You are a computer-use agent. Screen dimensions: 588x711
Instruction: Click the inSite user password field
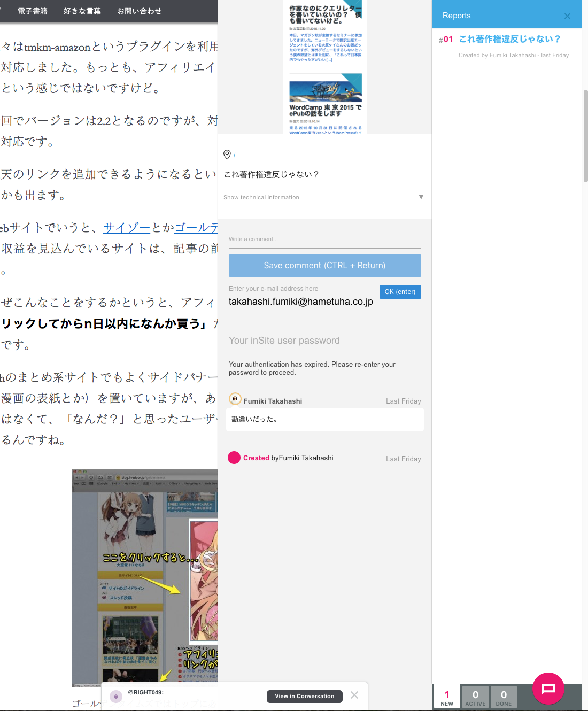click(x=324, y=341)
